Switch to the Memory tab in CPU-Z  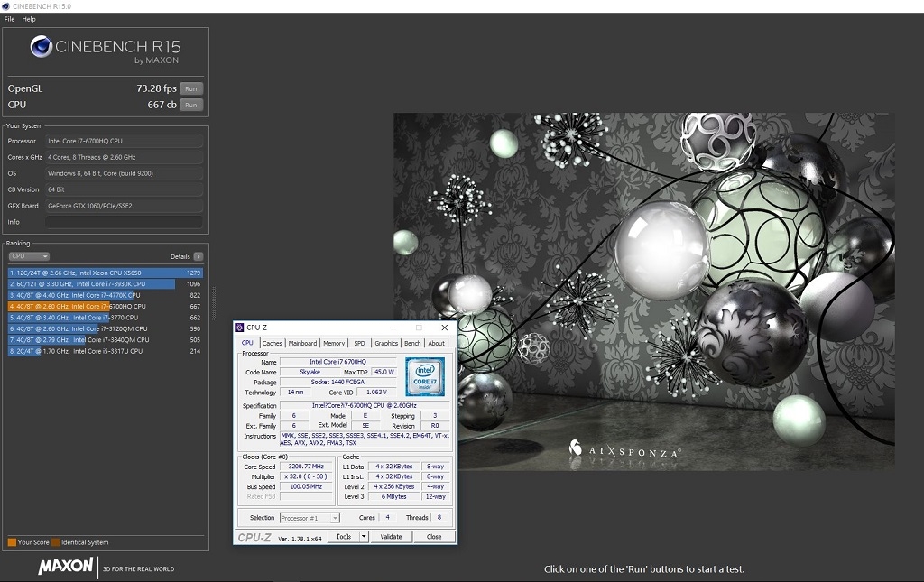tap(334, 343)
